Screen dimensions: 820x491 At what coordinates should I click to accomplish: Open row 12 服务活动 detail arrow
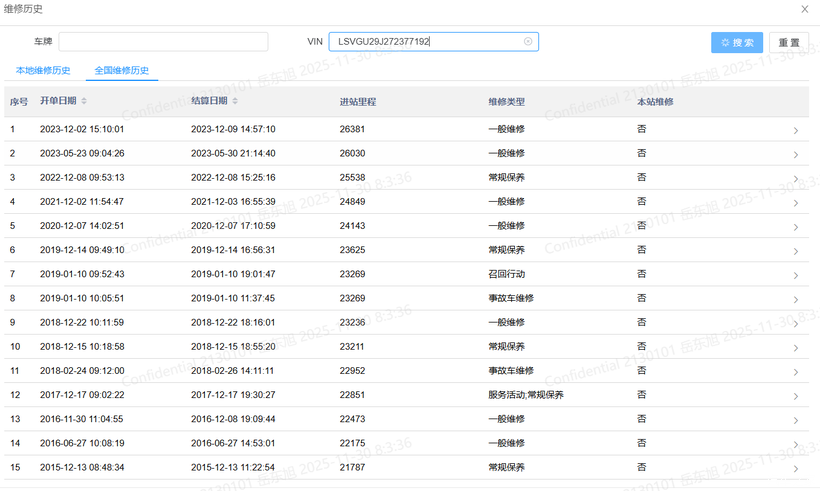pyautogui.click(x=795, y=396)
